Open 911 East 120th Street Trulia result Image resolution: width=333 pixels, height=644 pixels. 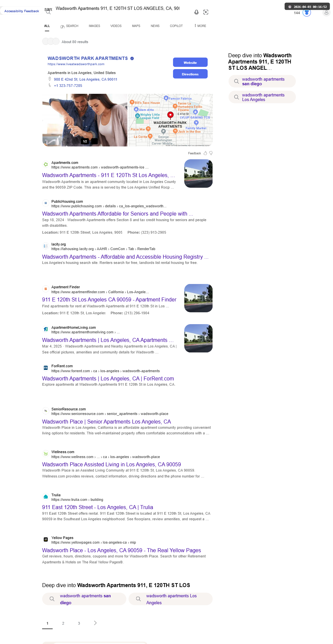pyautogui.click(x=98, y=507)
